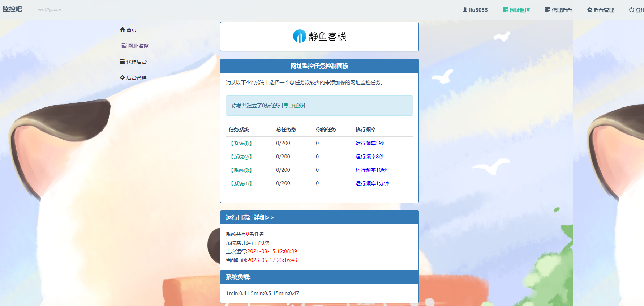
Task: Click the power icon for 登出
Action: pos(631,10)
